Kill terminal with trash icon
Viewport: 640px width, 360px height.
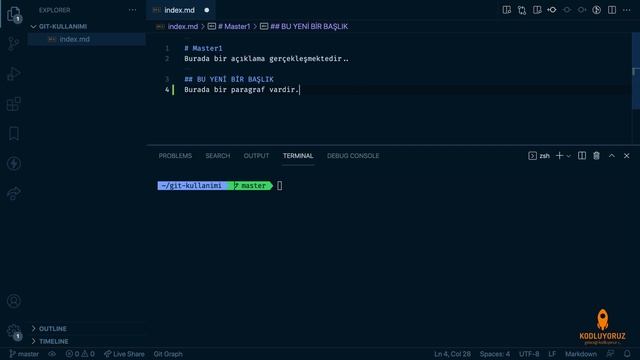(597, 156)
